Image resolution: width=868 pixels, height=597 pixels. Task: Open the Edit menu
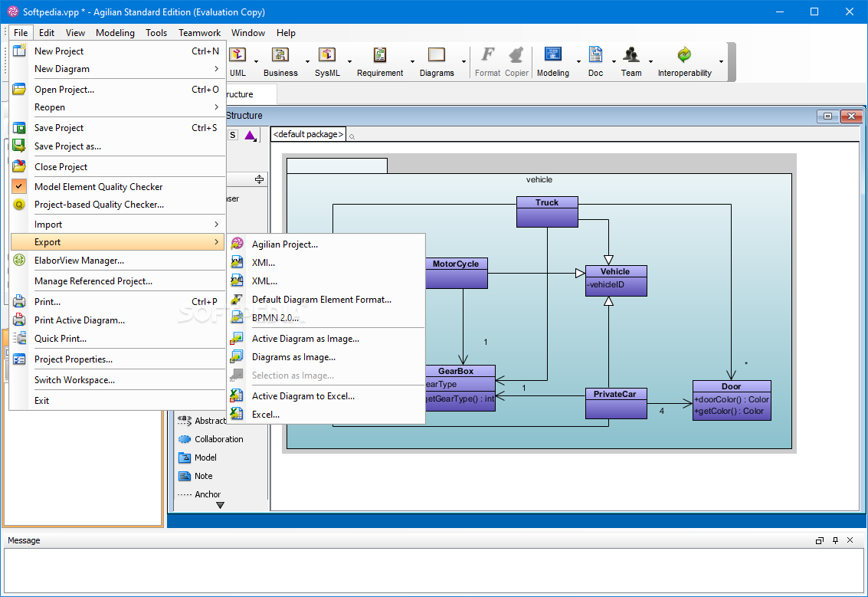click(47, 33)
